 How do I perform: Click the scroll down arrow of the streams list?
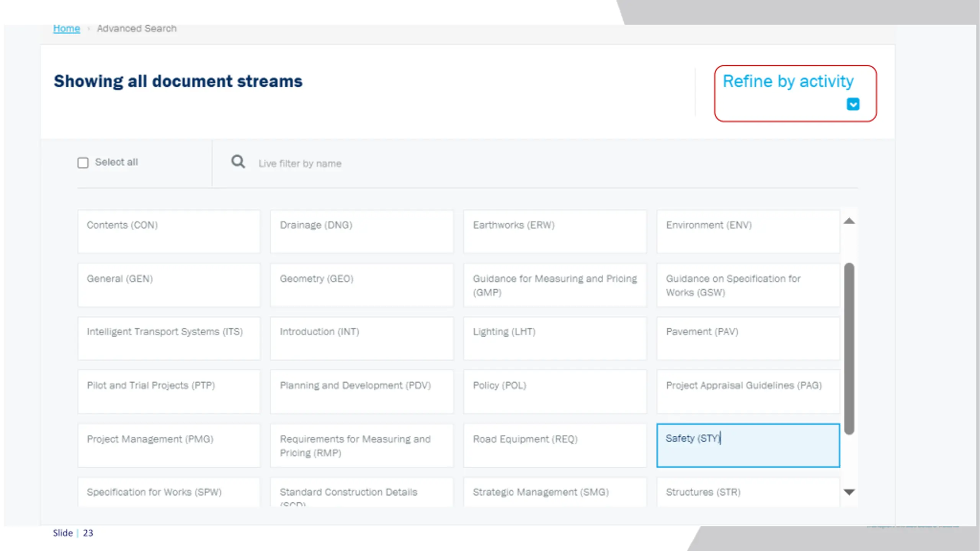[849, 492]
